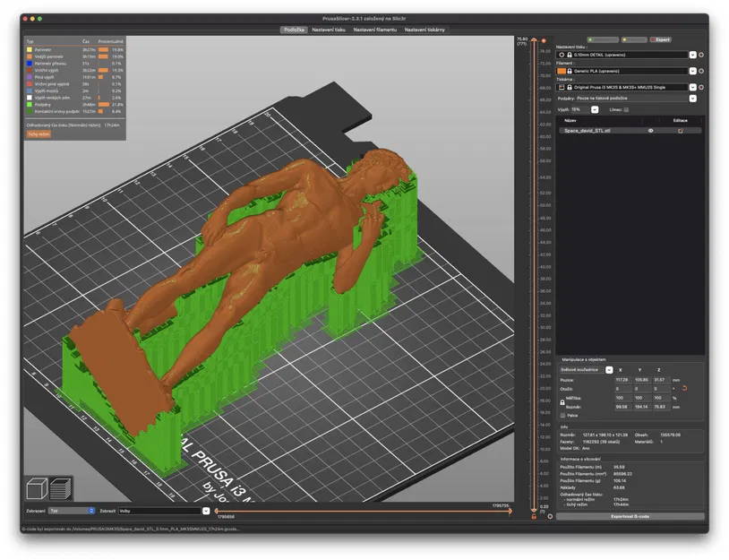Switch to the Nastavení filamentu tab
Screen dimensions: 729x560
tap(374, 30)
